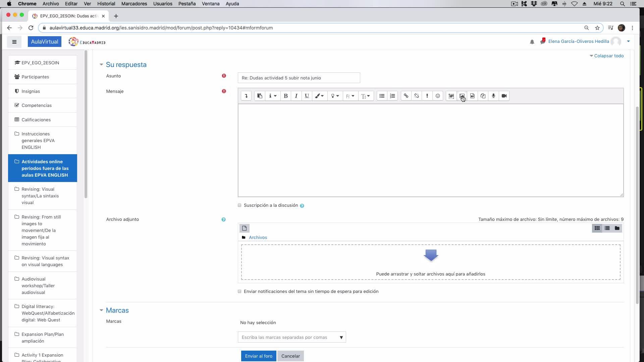Switch the attachments area to list view
Screen dimensions: 644x362
607,228
